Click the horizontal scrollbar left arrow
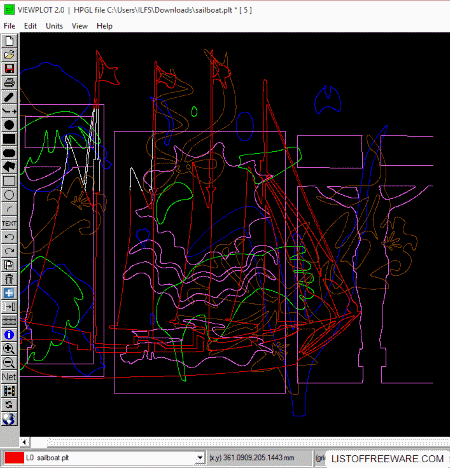450x468 pixels. [x=24, y=442]
